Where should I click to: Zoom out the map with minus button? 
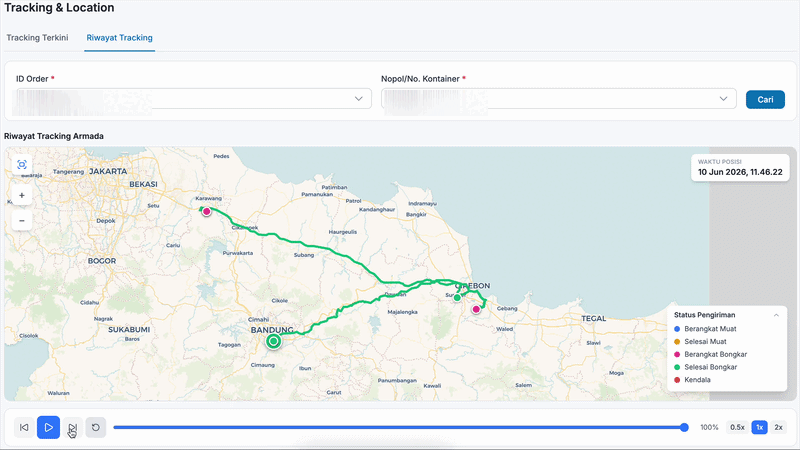21,220
